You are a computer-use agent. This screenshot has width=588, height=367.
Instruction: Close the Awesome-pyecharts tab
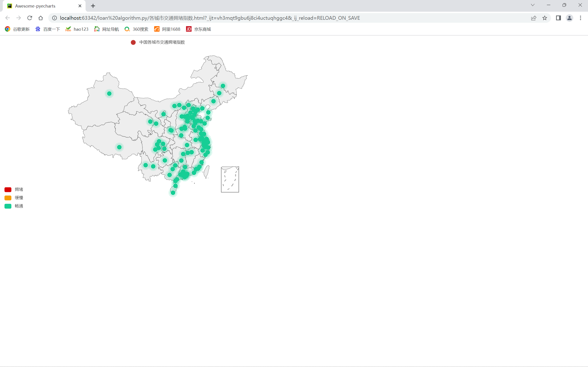tap(80, 6)
